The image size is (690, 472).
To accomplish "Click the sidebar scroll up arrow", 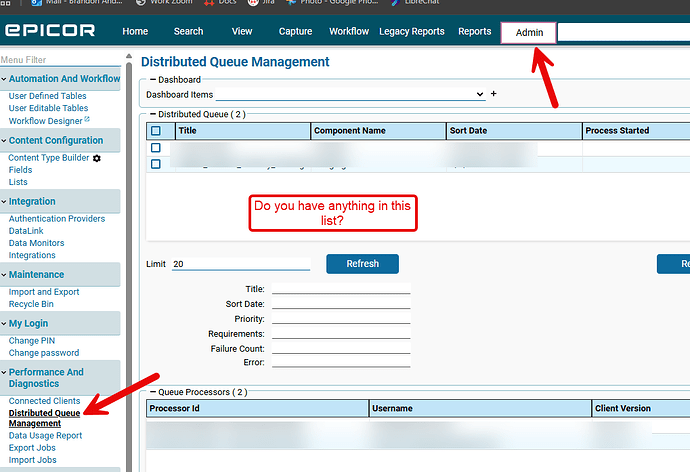I will click(128, 56).
